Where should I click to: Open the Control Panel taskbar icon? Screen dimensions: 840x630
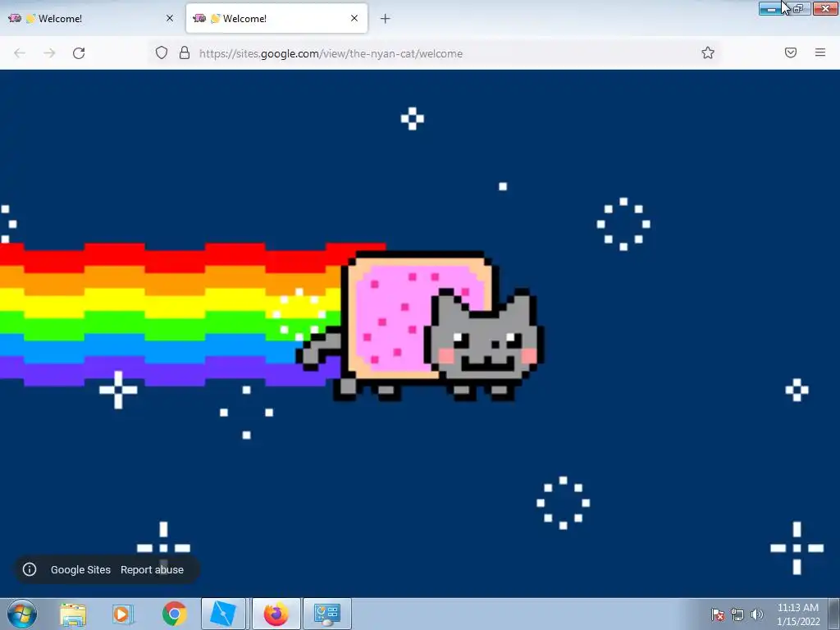click(x=327, y=614)
